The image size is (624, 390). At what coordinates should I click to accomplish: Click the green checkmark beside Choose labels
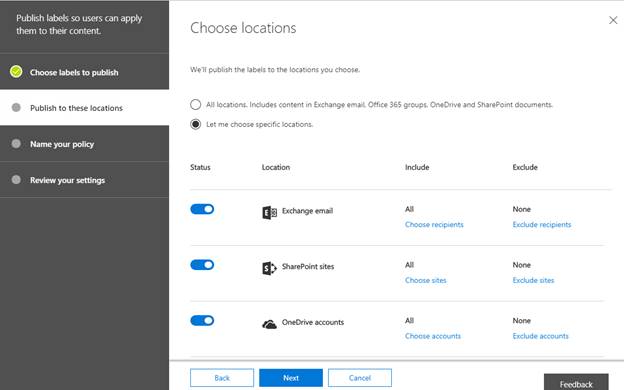[x=16, y=72]
